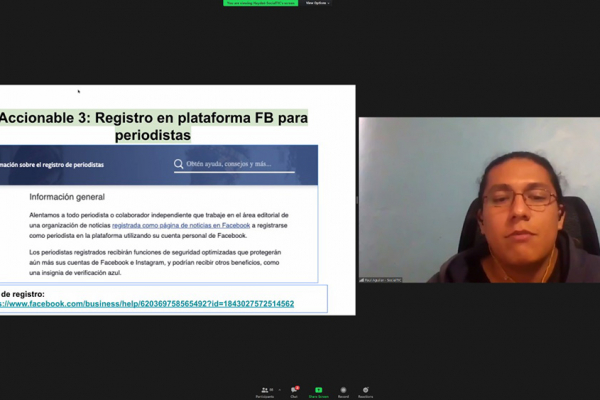Begin recording with the Record button

coord(343,392)
